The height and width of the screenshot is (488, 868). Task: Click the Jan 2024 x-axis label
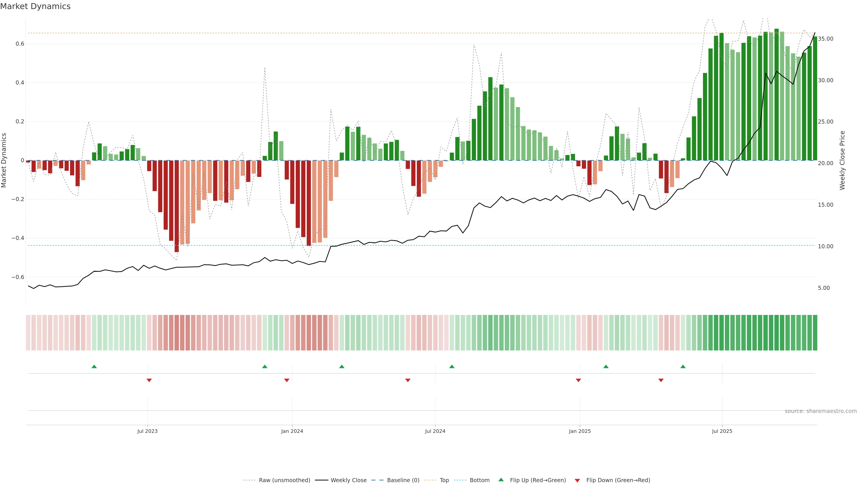(x=292, y=431)
